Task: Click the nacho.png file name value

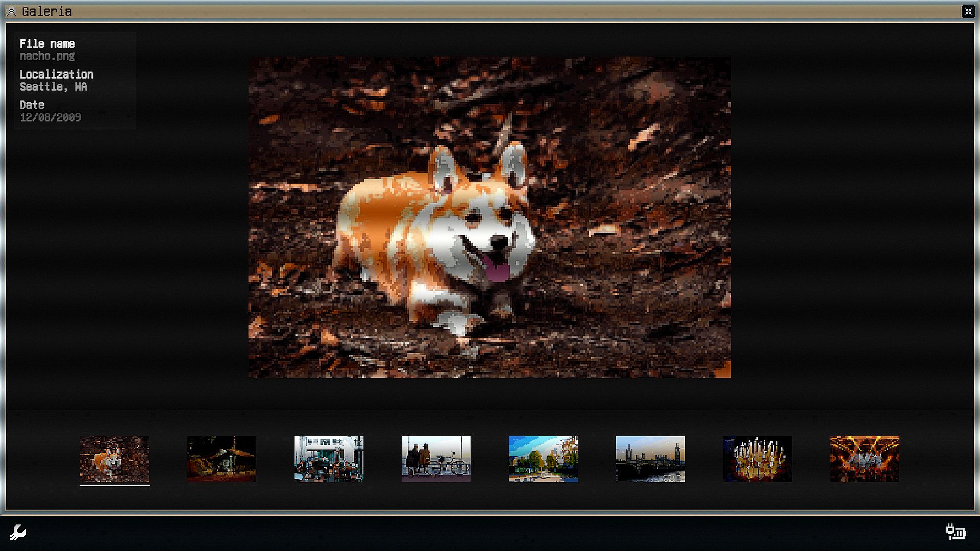Action: [47, 56]
